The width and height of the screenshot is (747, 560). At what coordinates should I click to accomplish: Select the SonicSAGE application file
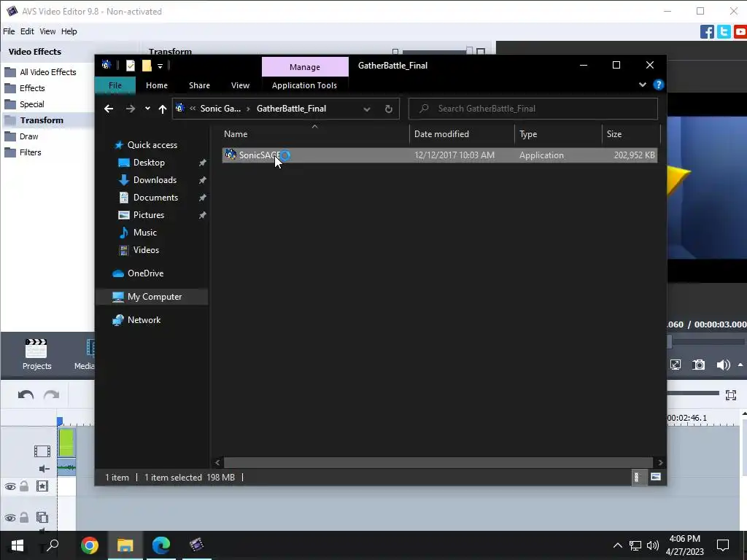click(439, 155)
